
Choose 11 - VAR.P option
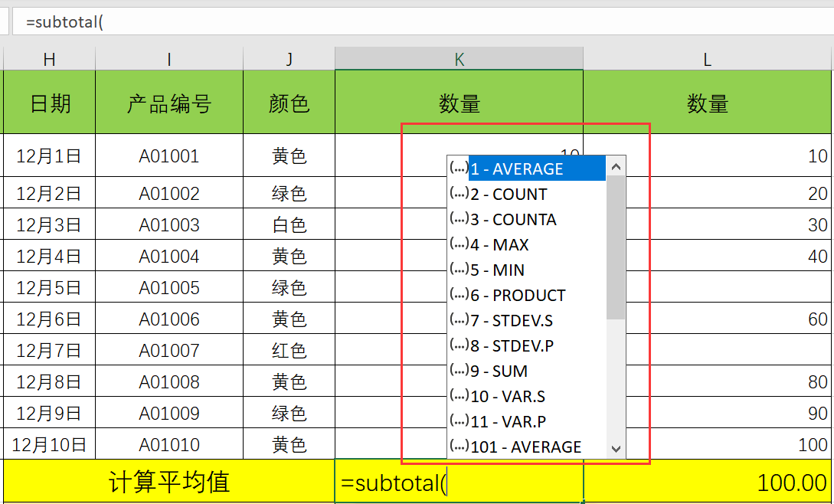click(x=527, y=421)
